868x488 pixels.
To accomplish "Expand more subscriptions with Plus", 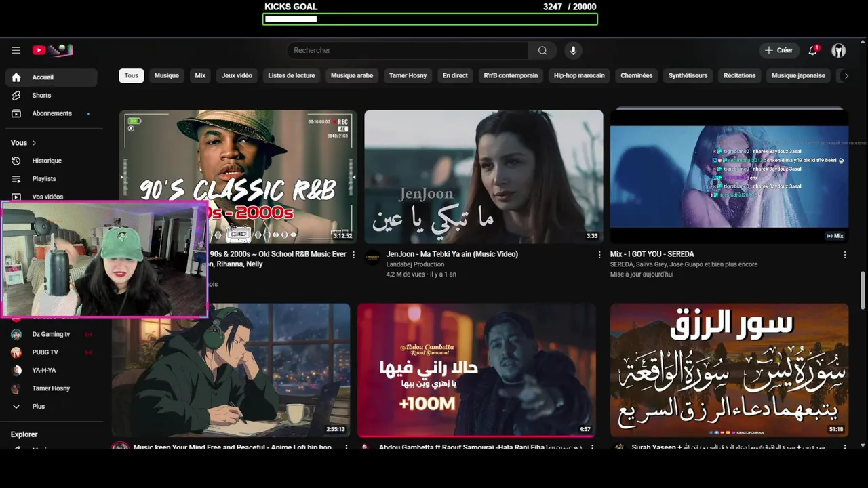I will point(52,407).
